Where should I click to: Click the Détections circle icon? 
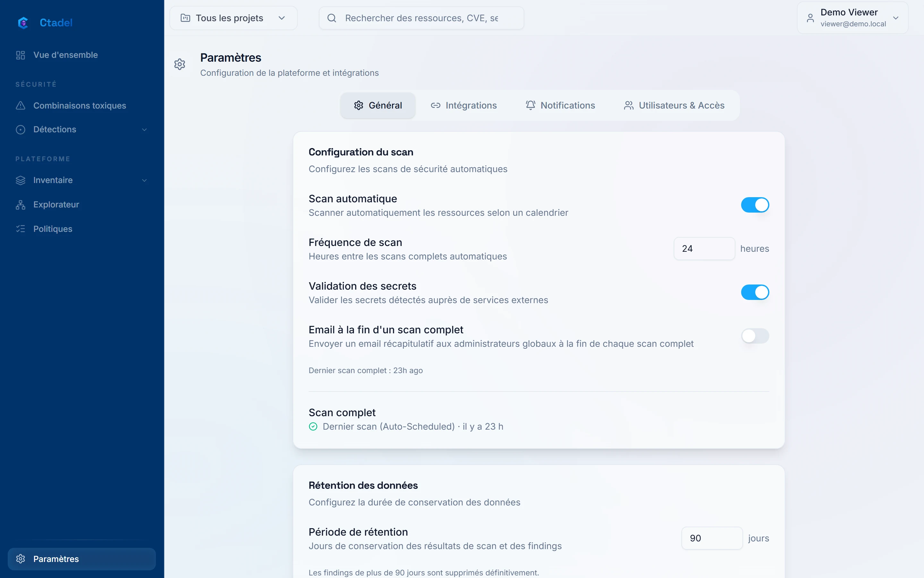pyautogui.click(x=21, y=130)
